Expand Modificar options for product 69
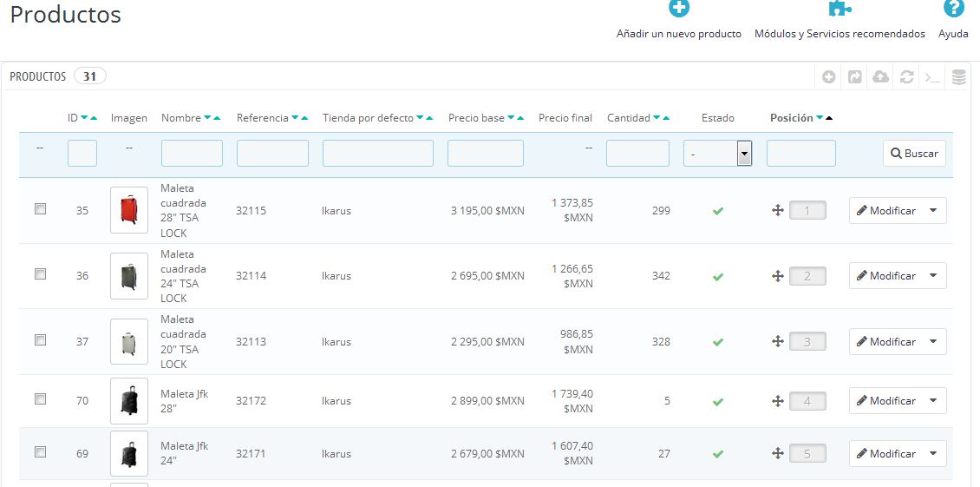The width and height of the screenshot is (980, 487). pos(933,453)
